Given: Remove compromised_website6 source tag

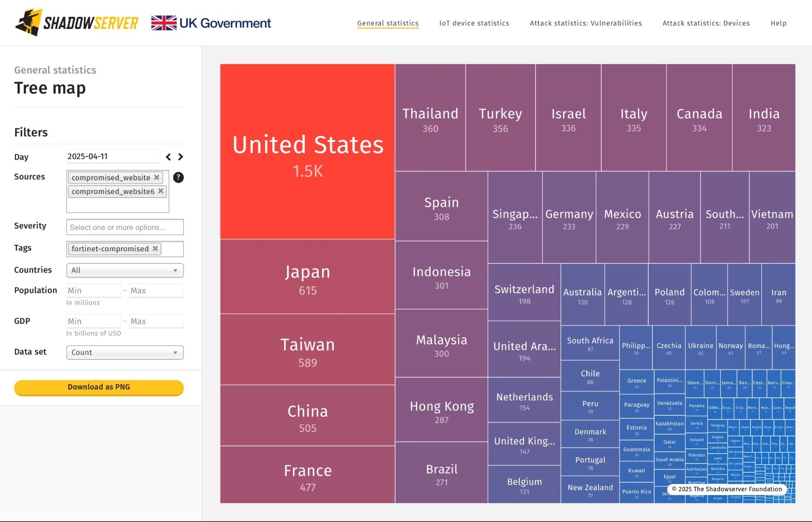Looking at the screenshot, I should 161,191.
